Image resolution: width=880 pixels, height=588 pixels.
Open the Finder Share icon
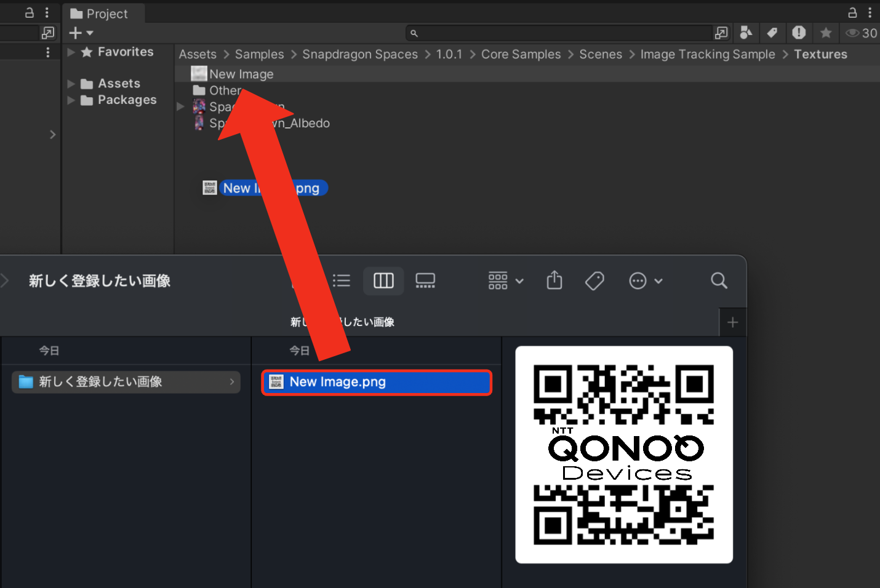point(554,280)
